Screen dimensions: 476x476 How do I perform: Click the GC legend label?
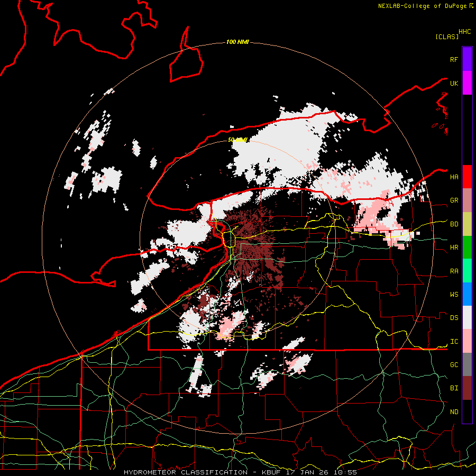[454, 365]
